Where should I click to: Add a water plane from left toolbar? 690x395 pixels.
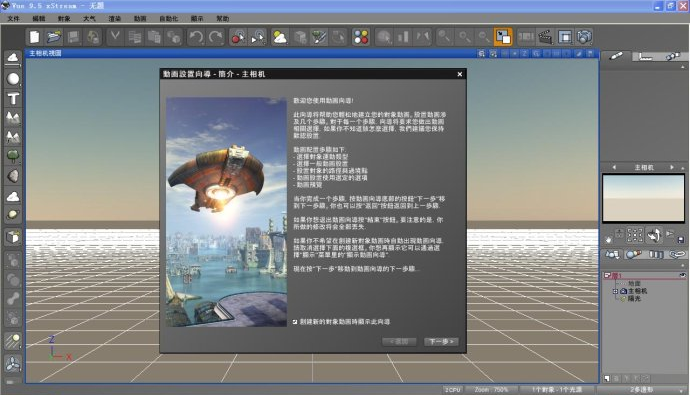click(13, 58)
